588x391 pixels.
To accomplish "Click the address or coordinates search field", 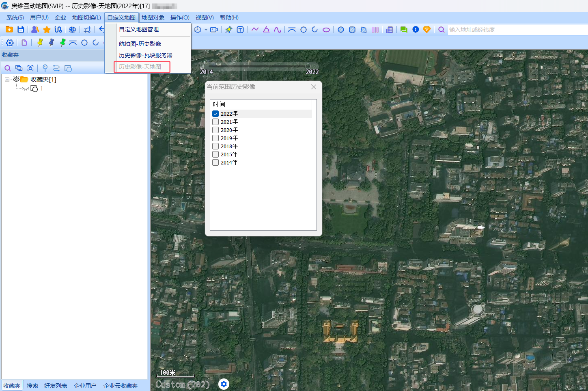I will [x=518, y=30].
